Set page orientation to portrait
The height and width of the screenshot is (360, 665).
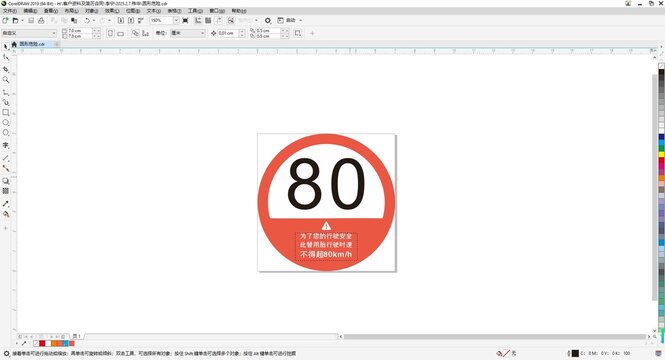(110, 33)
